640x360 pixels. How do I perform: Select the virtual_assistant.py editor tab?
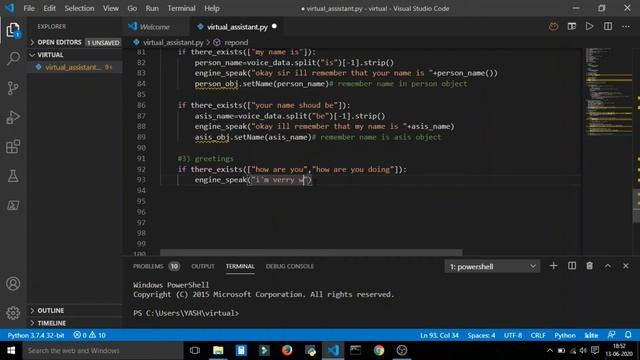coord(237,27)
